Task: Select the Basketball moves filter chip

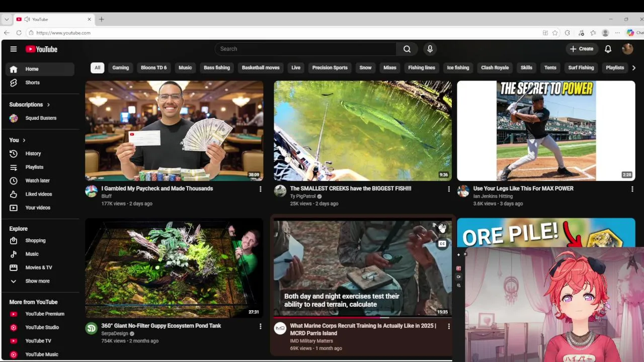Action: [261, 68]
